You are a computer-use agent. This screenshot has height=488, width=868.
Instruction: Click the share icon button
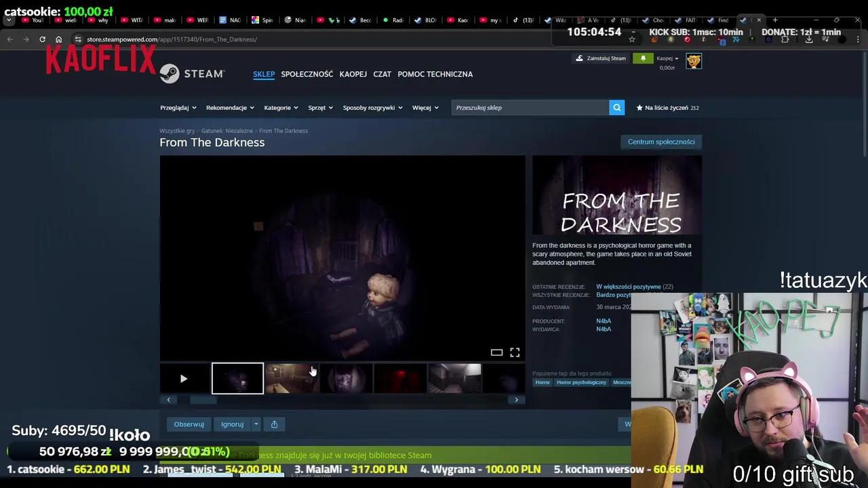(x=274, y=424)
